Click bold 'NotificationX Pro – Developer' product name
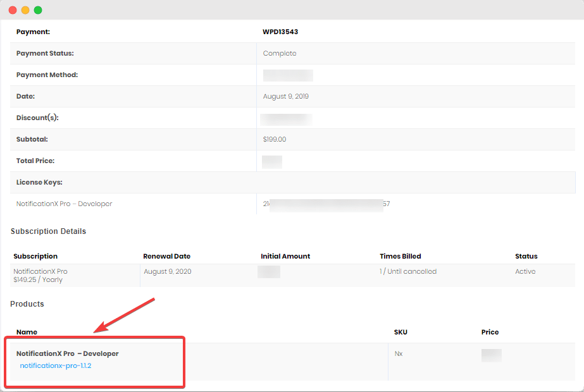The height and width of the screenshot is (392, 584). (x=68, y=353)
